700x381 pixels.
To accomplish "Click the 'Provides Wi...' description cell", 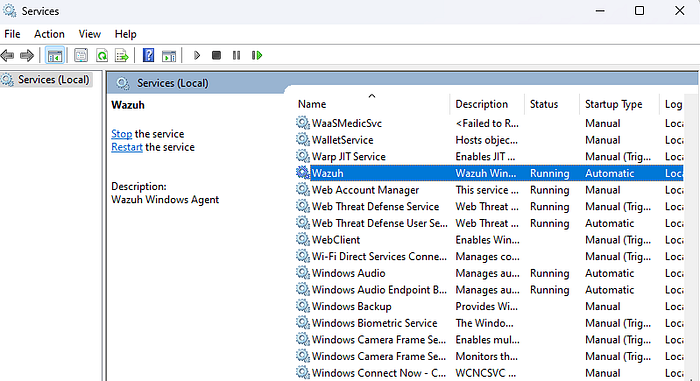I will pos(486,306).
